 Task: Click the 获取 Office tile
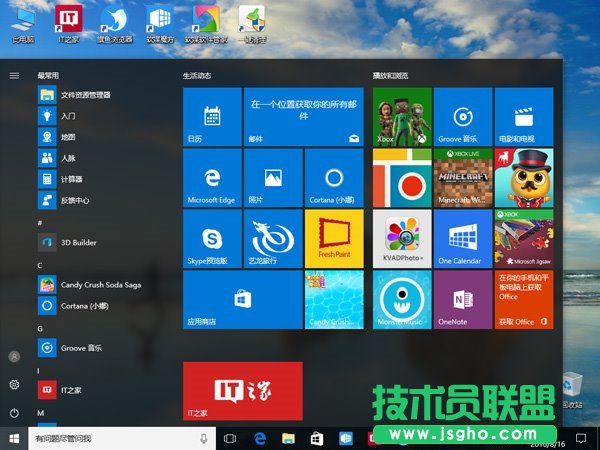pyautogui.click(x=524, y=300)
